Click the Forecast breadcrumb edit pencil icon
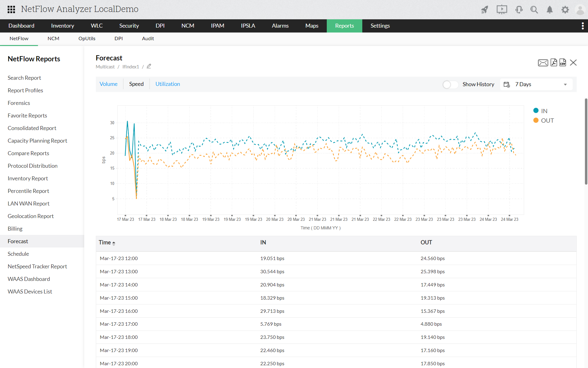The height and width of the screenshot is (368, 588). coord(149,66)
